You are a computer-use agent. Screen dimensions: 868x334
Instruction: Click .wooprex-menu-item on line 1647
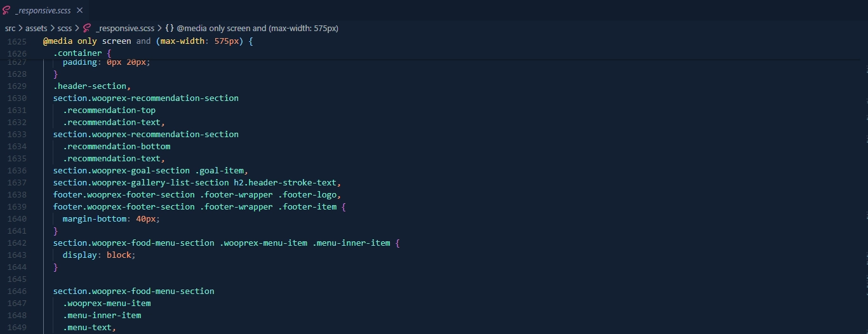pyautogui.click(x=107, y=304)
